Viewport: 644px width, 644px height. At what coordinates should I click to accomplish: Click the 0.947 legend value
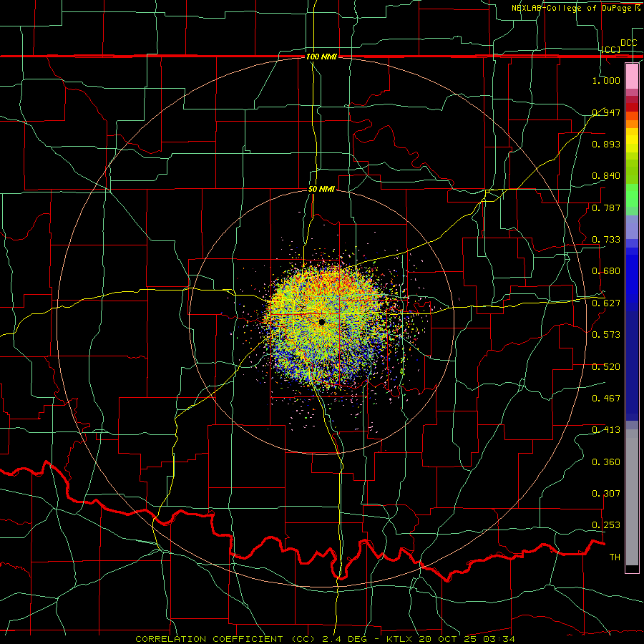(606, 112)
